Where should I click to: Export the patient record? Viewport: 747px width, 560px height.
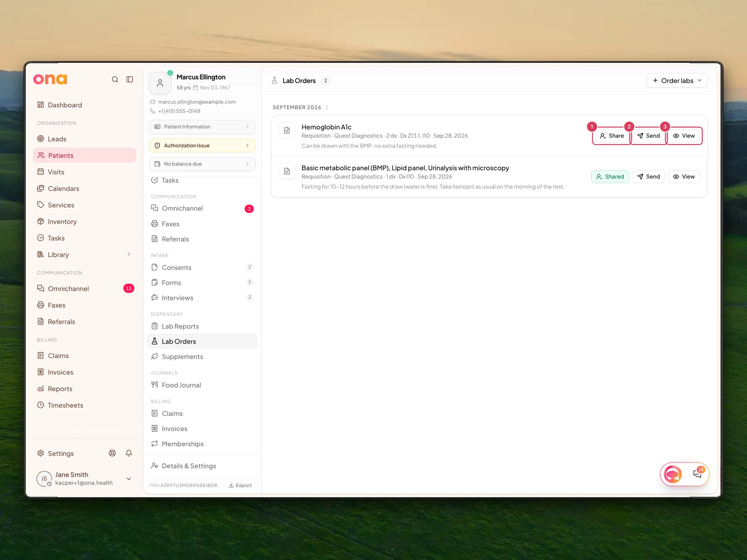pyautogui.click(x=240, y=486)
